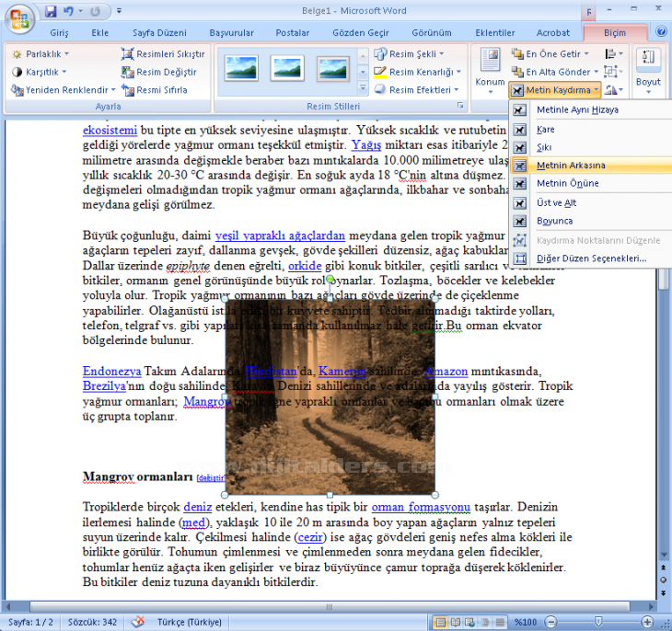Open the Office button menu

point(19,19)
